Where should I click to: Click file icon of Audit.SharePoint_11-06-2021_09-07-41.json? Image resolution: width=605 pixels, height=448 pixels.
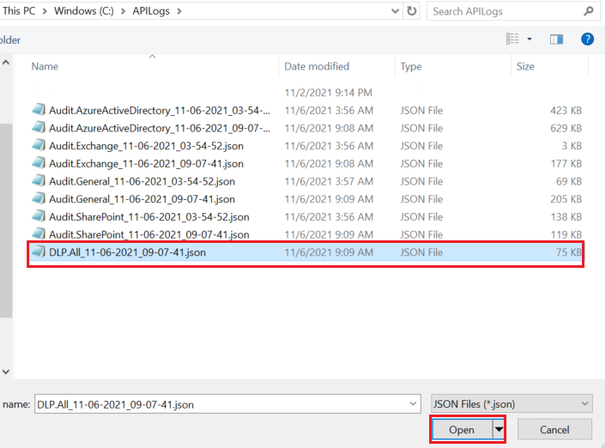[x=39, y=234]
